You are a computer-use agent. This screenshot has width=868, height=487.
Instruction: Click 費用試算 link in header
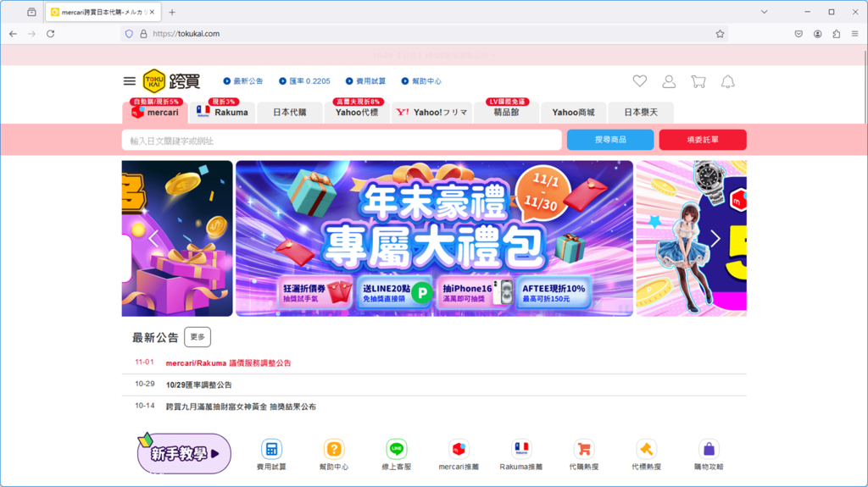(365, 81)
